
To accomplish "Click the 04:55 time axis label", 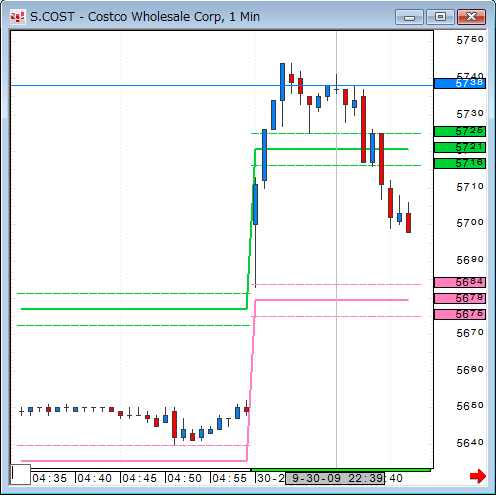I will click(x=230, y=478).
